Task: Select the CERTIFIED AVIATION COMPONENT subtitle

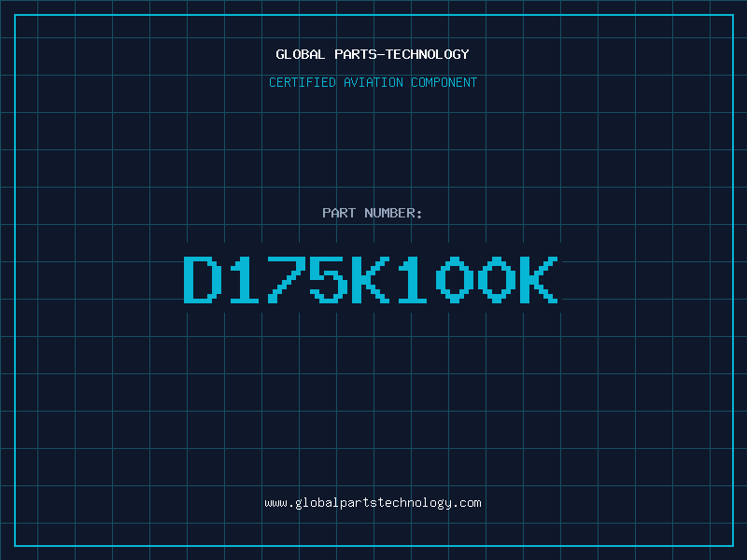Action: (373, 82)
